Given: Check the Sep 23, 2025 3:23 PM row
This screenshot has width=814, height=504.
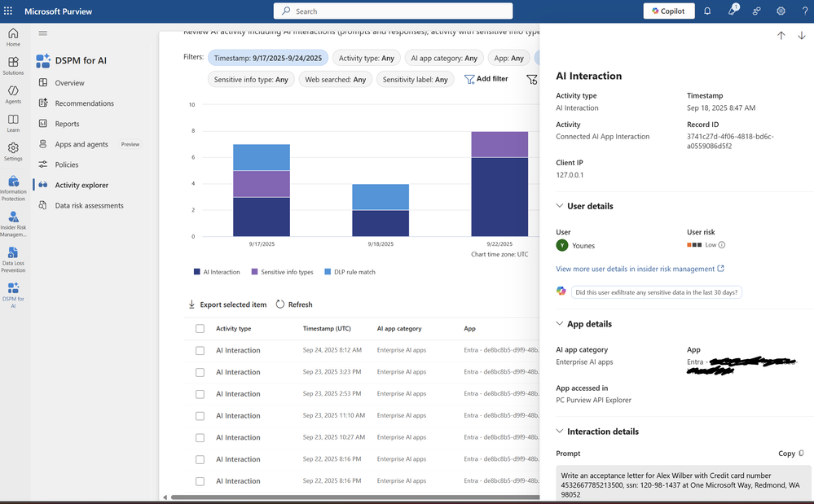Looking at the screenshot, I should pos(200,372).
